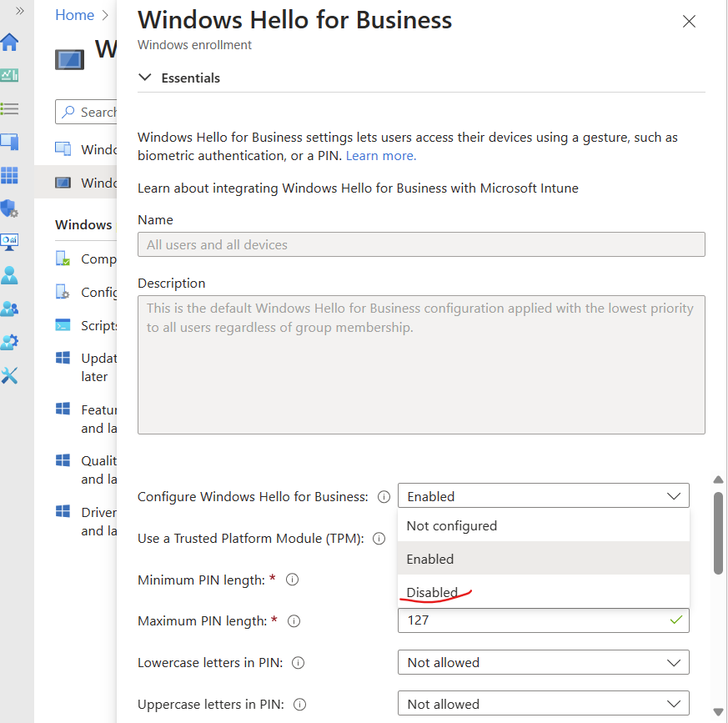Open Driver updates menu item
The width and height of the screenshot is (728, 723).
[x=85, y=521]
